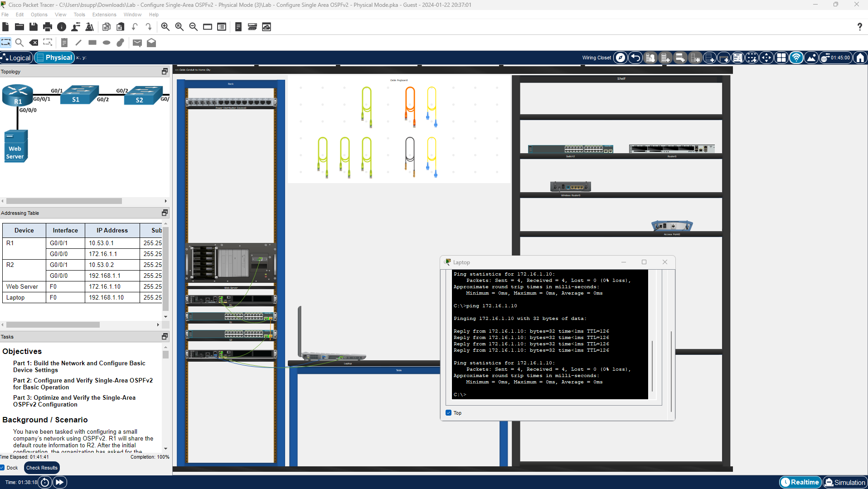Click the Zoom In magnifier icon
This screenshot has height=489, width=868.
tap(165, 27)
